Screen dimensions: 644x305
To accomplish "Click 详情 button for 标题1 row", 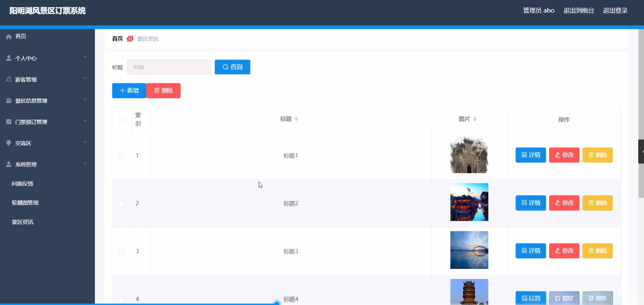I will pos(531,155).
